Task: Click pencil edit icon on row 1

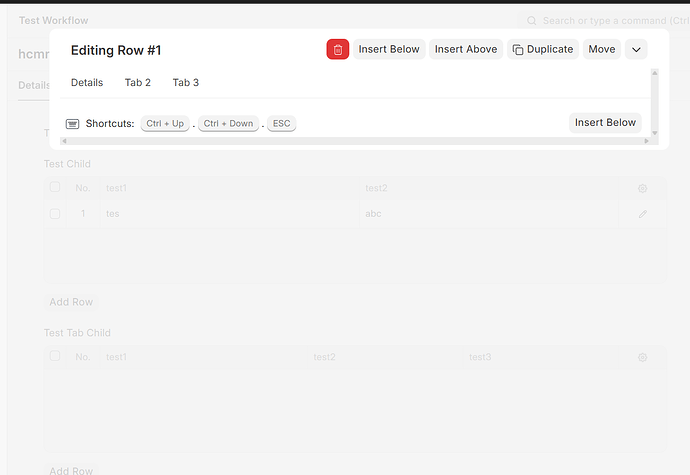Action: pyautogui.click(x=643, y=213)
